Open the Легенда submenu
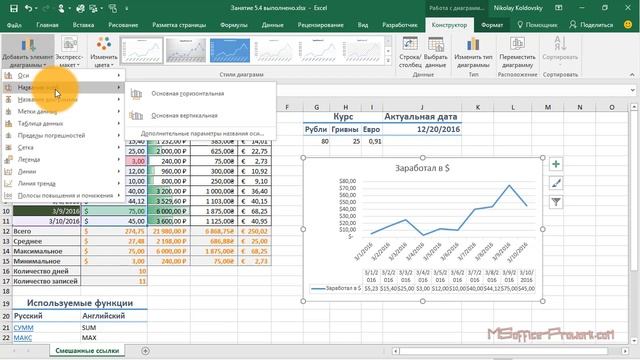Viewport: 640px width, 360px height. click(63, 160)
